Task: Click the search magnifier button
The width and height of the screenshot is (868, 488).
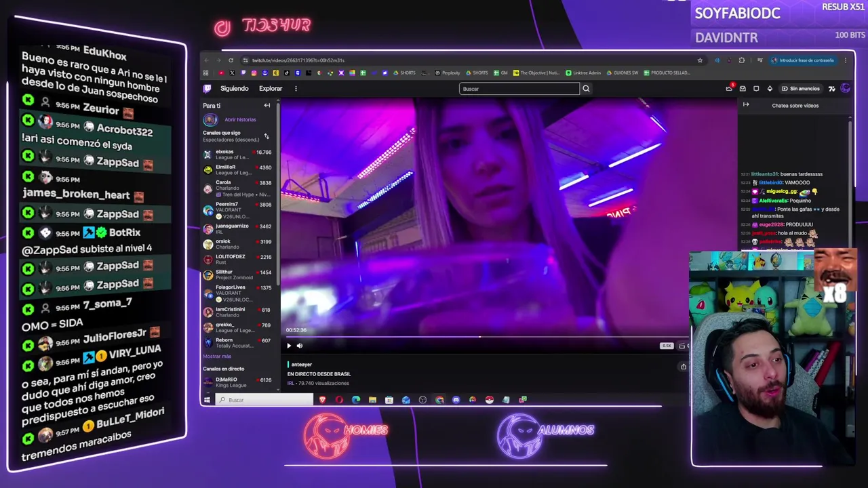Action: [586, 89]
